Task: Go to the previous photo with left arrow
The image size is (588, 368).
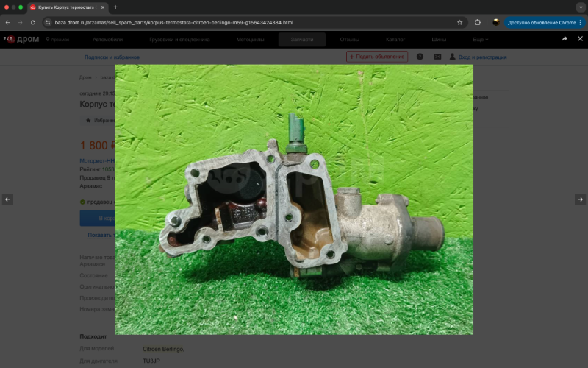Action: (x=7, y=199)
